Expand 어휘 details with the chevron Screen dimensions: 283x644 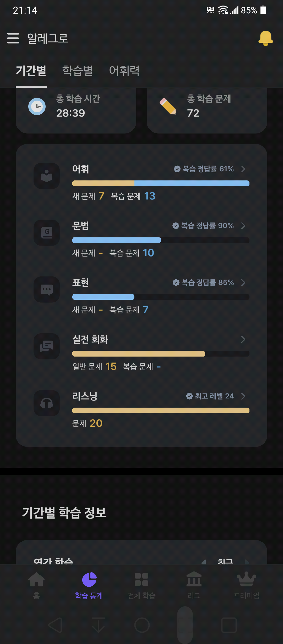click(243, 169)
